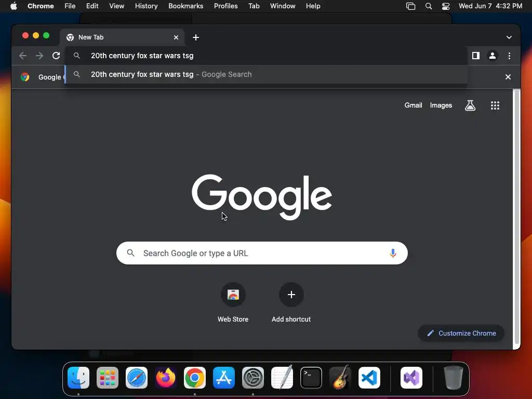Open Visual Studio from the dock
This screenshot has height=399, width=532.
[411, 378]
